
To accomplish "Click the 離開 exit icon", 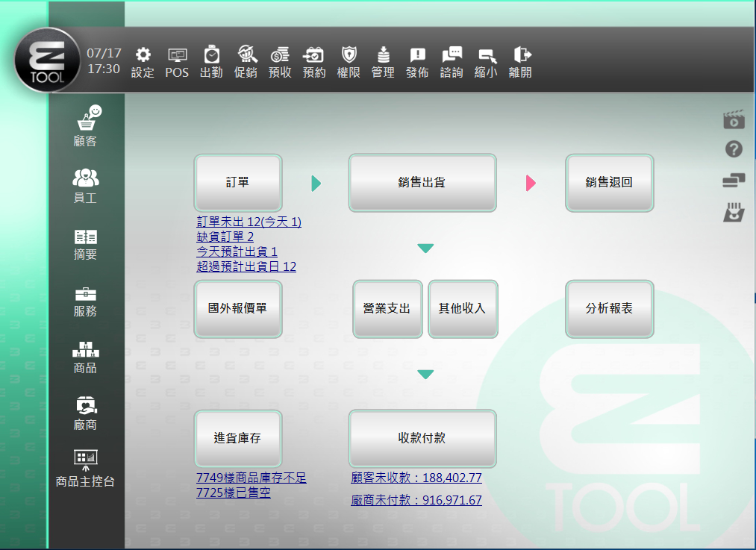I will [x=521, y=62].
